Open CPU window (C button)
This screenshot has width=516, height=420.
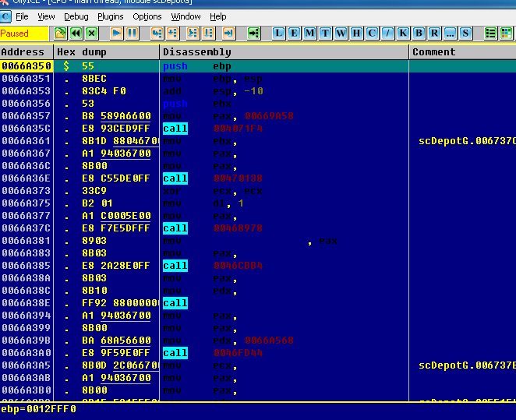[373, 34]
